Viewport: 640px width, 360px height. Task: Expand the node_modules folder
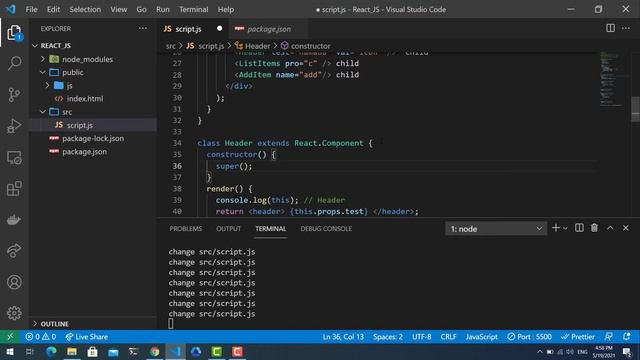[x=43, y=59]
